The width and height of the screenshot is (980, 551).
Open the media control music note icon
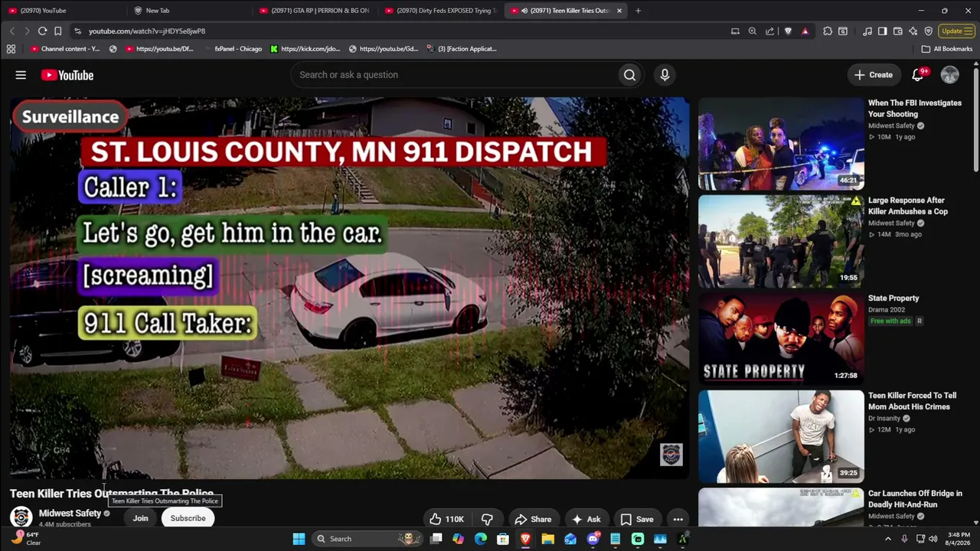click(x=867, y=31)
